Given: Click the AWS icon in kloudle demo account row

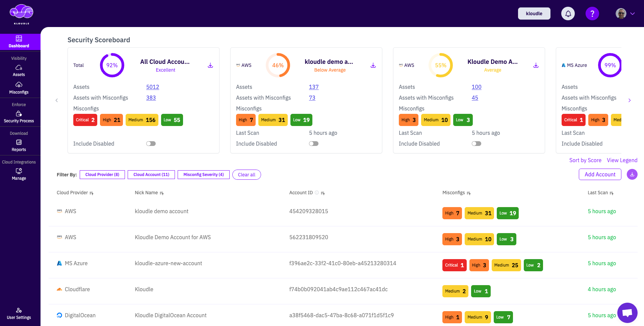Looking at the screenshot, I should tap(59, 211).
